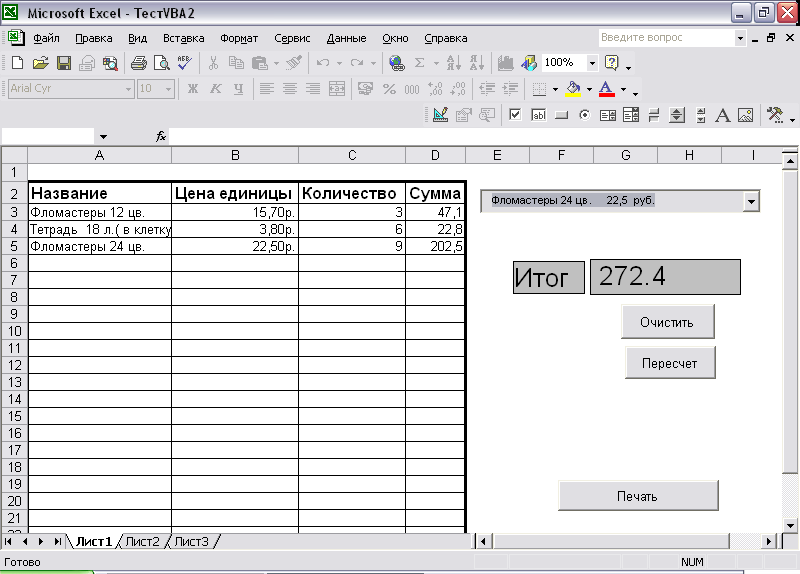
Task: Open the fill color dropdown arrow
Action: point(589,89)
